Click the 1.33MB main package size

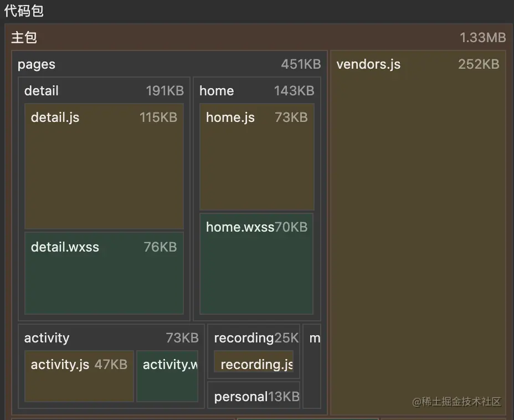[x=482, y=38]
